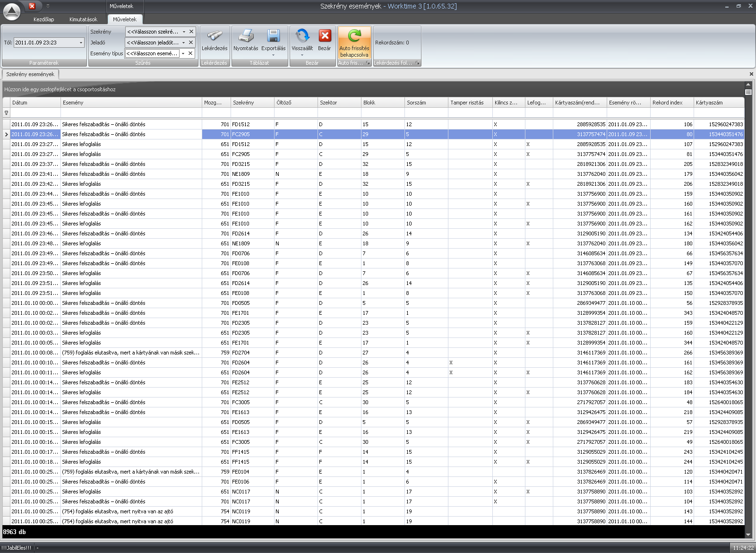756x553 pixels.
Task: Open the Worktime application orb menu
Action: coord(11,11)
